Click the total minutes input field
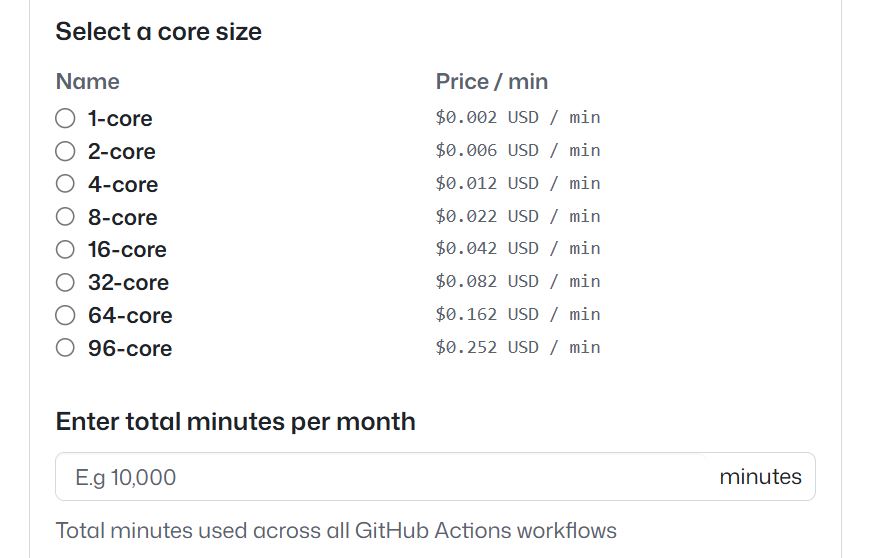Image resolution: width=870 pixels, height=558 pixels. [x=380, y=477]
